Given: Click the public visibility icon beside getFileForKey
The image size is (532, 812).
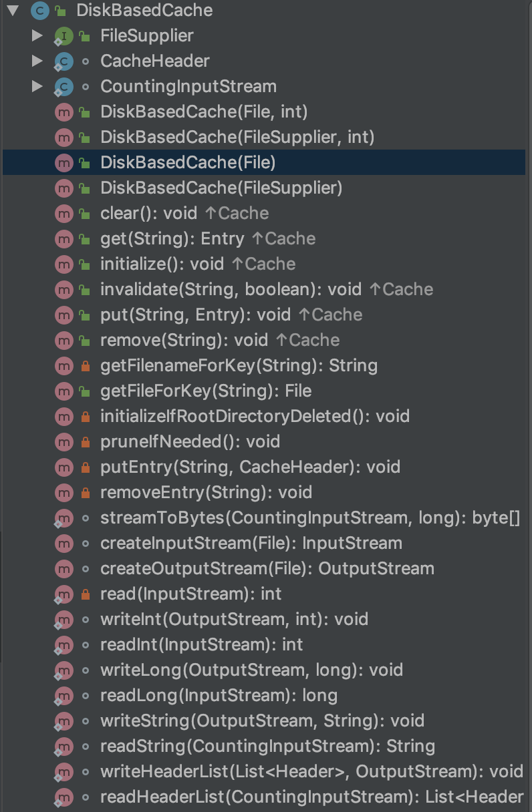Looking at the screenshot, I should (85, 391).
